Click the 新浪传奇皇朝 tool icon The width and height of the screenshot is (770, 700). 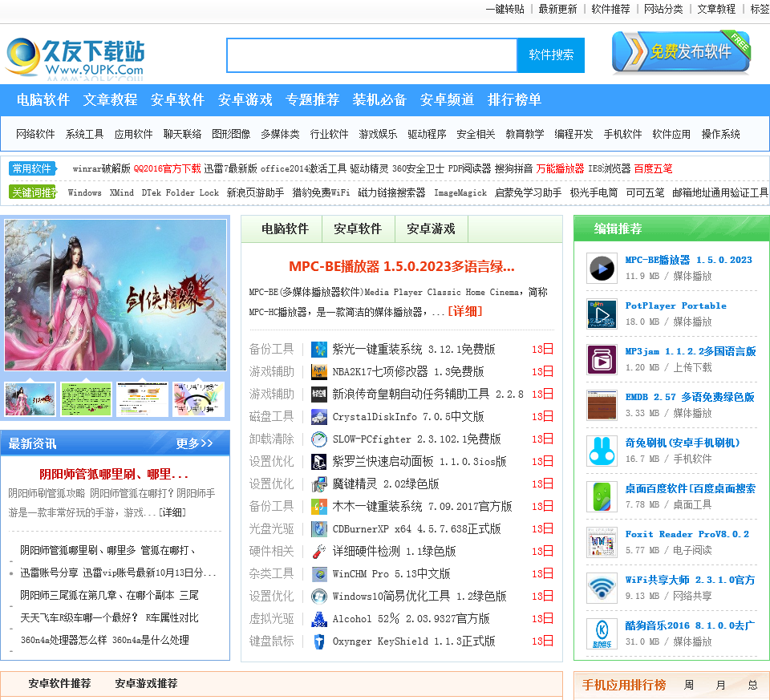pyautogui.click(x=319, y=395)
